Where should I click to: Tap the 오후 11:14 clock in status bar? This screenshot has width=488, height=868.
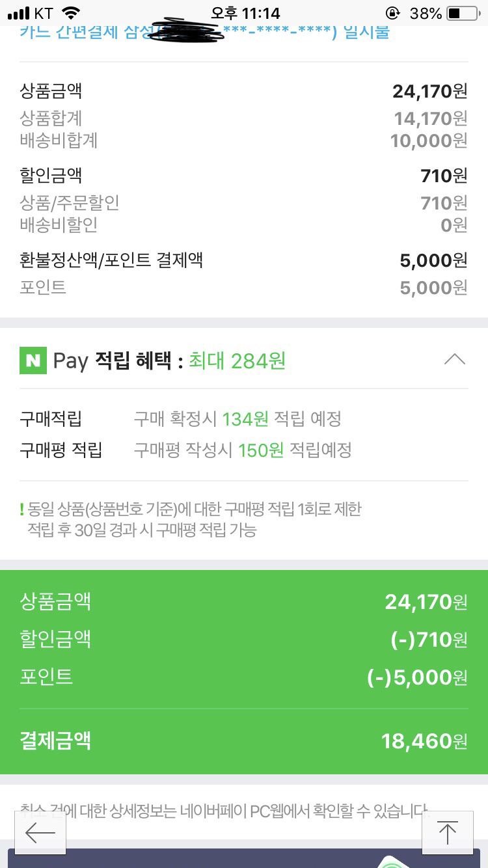pyautogui.click(x=245, y=13)
